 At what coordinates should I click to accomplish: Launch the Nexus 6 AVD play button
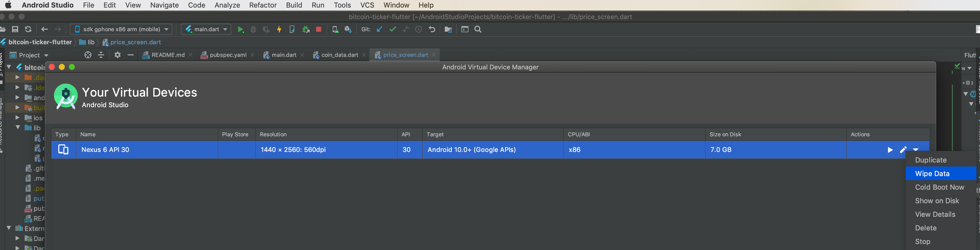click(890, 150)
